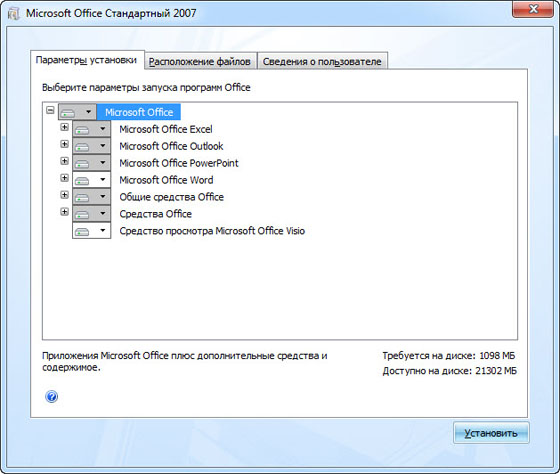Expand the Microsoft Office PowerPoint node
Viewport: 560px width, 474px height.
[64, 161]
